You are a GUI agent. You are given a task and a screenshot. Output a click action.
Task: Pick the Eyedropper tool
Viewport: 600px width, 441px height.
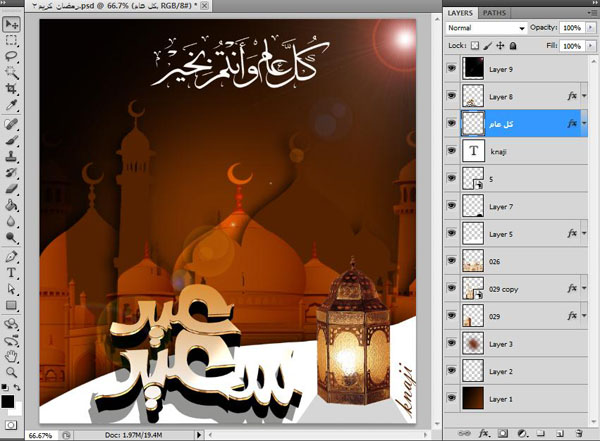coord(12,106)
